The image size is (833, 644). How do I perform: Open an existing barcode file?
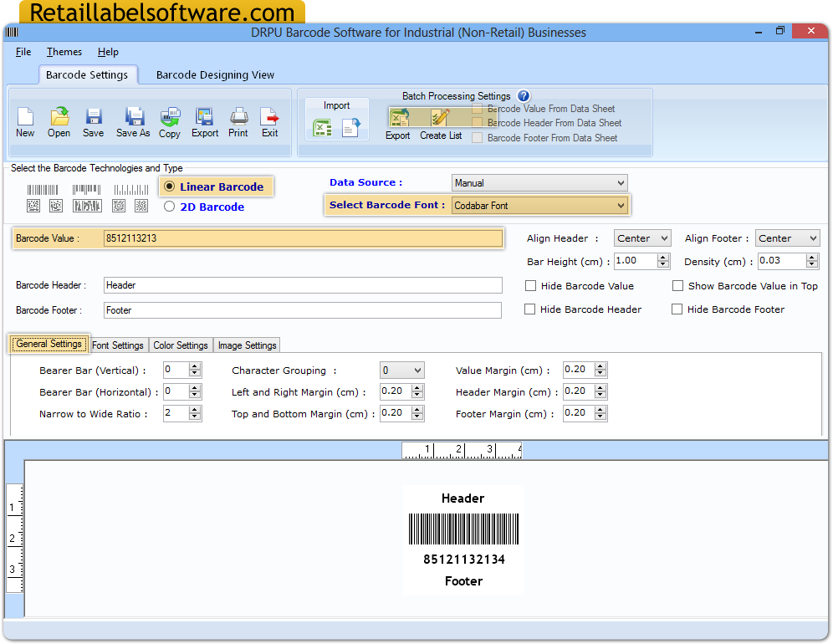(x=59, y=121)
